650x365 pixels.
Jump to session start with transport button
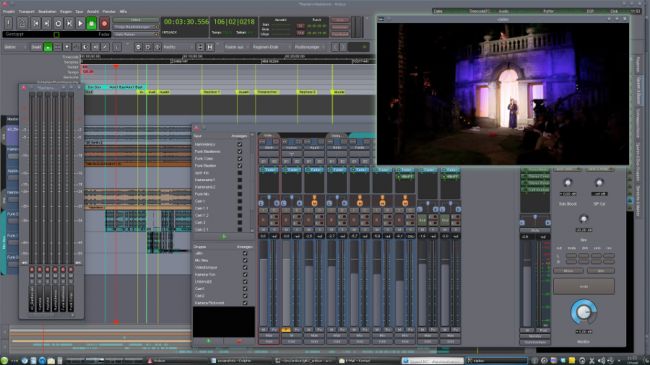(x=36, y=24)
